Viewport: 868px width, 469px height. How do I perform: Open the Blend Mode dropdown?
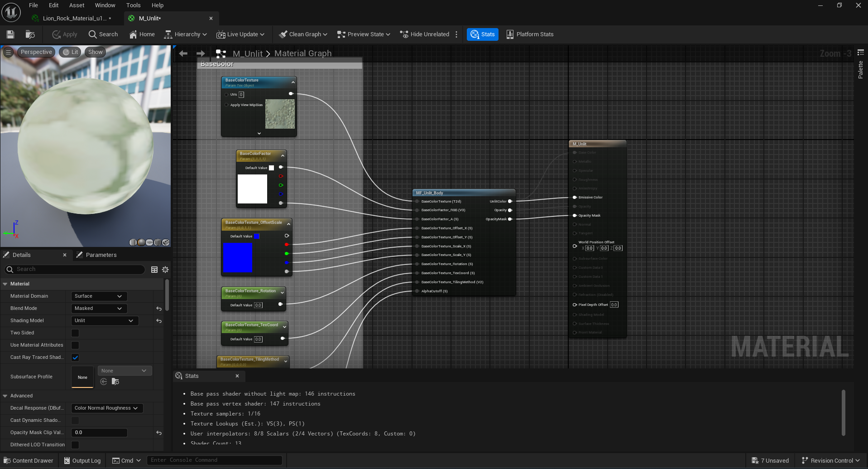coord(98,309)
